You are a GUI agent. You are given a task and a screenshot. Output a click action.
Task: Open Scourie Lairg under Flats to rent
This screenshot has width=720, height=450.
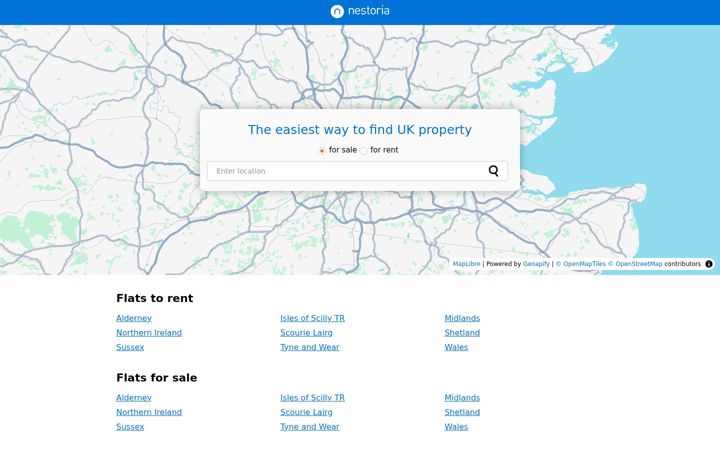tap(306, 333)
